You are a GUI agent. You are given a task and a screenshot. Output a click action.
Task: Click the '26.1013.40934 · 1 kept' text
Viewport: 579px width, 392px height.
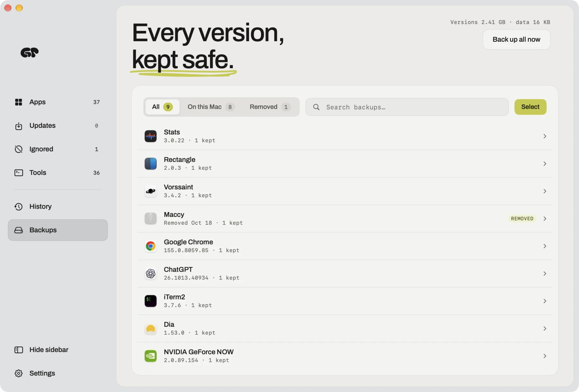tap(202, 278)
